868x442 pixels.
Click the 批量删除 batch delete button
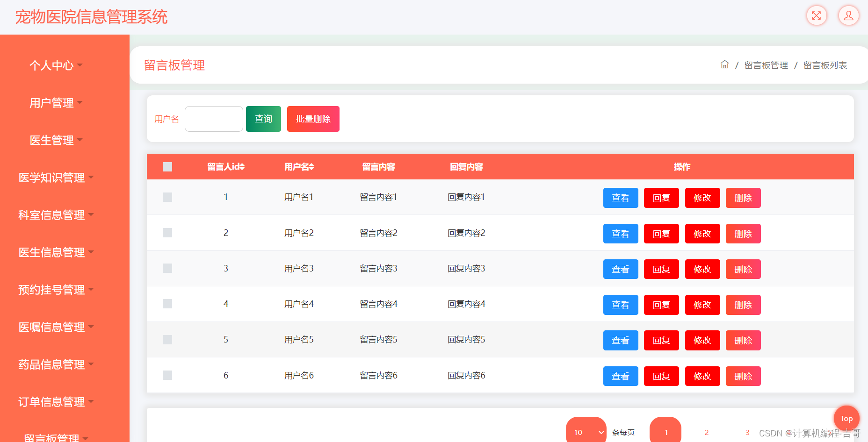(313, 119)
